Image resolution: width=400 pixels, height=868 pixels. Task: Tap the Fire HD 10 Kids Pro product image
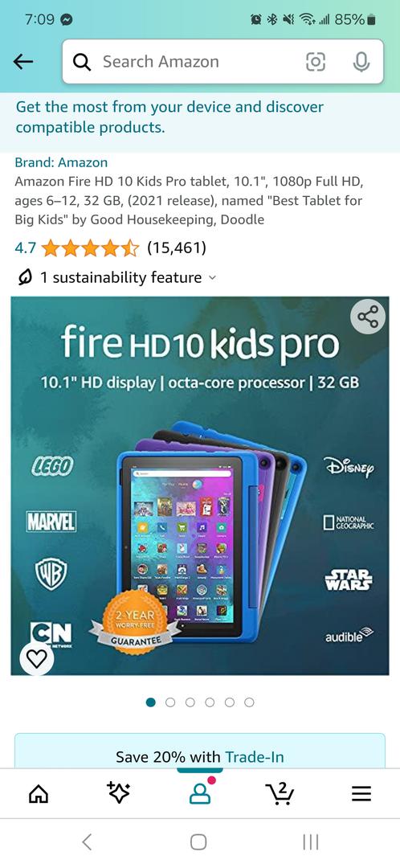pyautogui.click(x=200, y=486)
